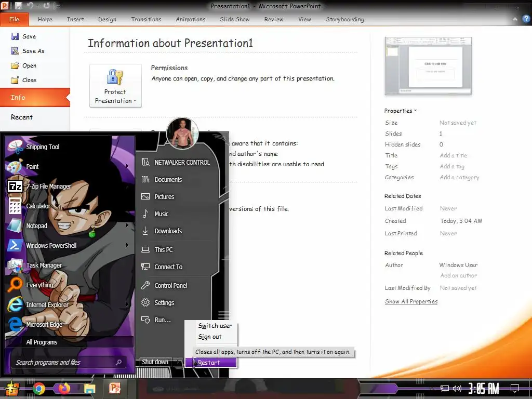Minimize the ribbon with the caret

coord(515,19)
